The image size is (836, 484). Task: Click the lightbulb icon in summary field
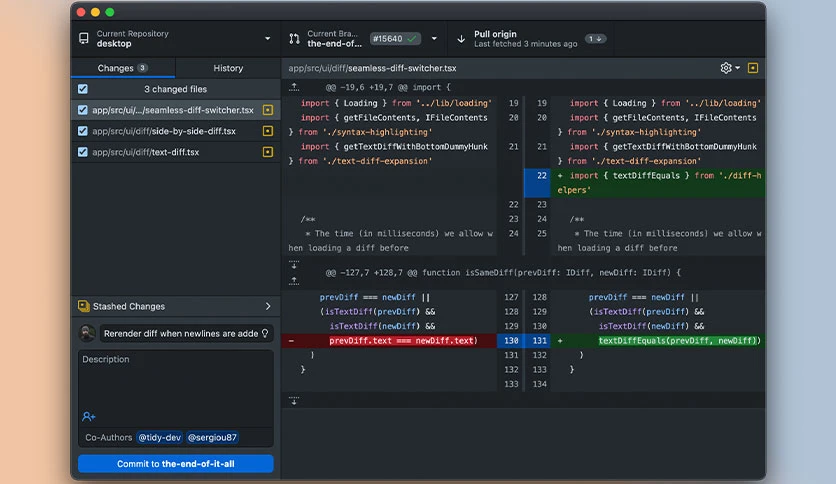point(265,333)
